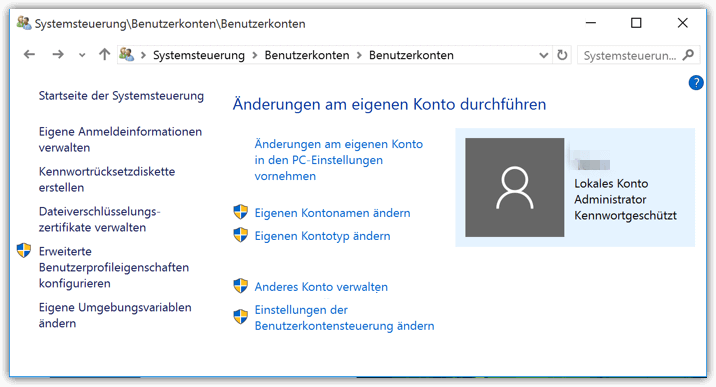The image size is (716, 387).
Task: Click shield icon beside Eigenen Kontonamen ändern
Action: pyautogui.click(x=241, y=212)
